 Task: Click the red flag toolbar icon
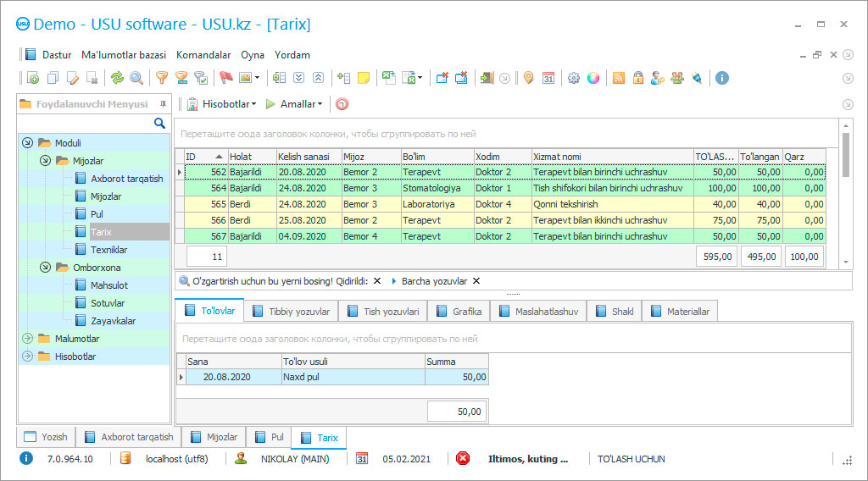226,78
